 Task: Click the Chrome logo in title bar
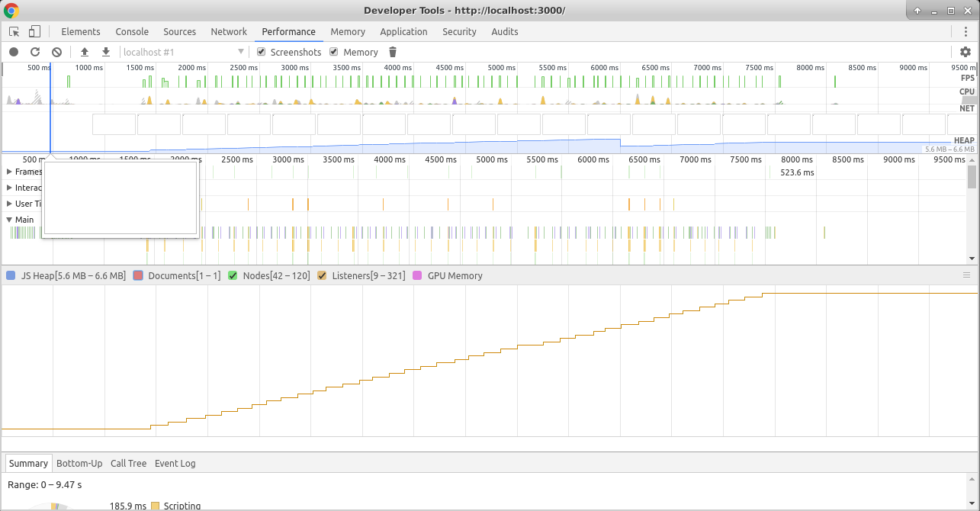pyautogui.click(x=11, y=11)
